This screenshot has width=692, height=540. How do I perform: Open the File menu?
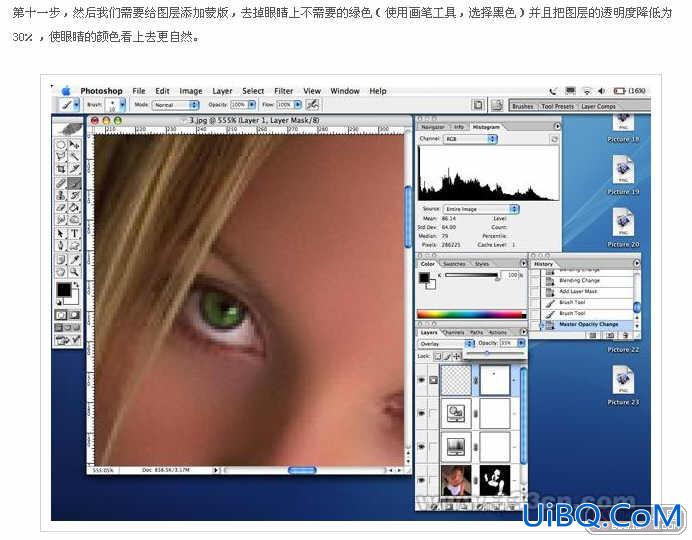[x=139, y=91]
